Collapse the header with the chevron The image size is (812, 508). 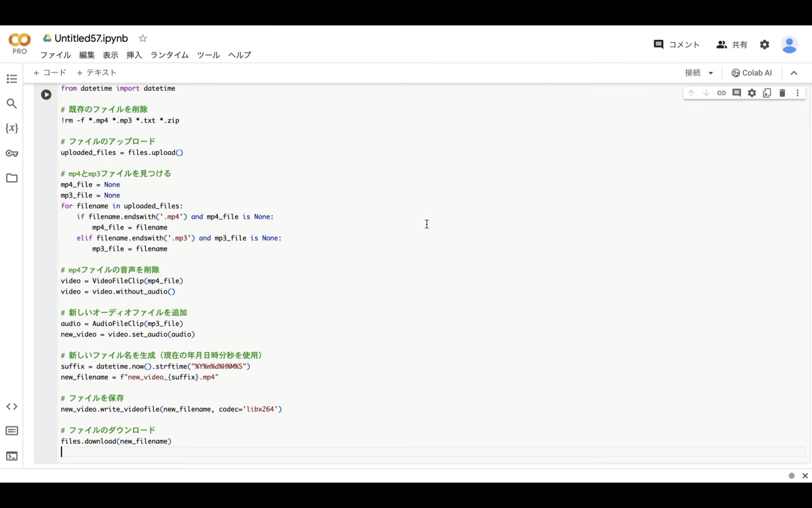pyautogui.click(x=794, y=73)
